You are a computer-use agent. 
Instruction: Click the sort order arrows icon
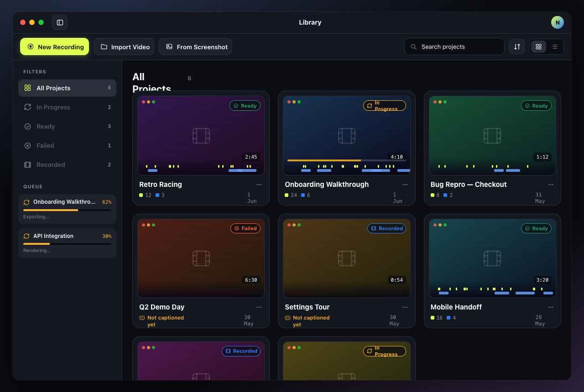(517, 46)
